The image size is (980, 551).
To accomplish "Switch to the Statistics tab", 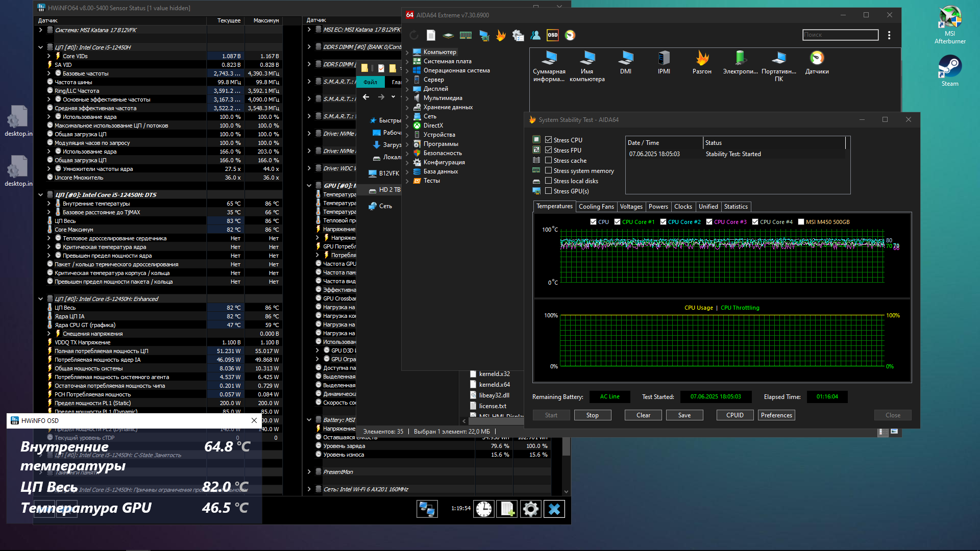I will pos(736,207).
